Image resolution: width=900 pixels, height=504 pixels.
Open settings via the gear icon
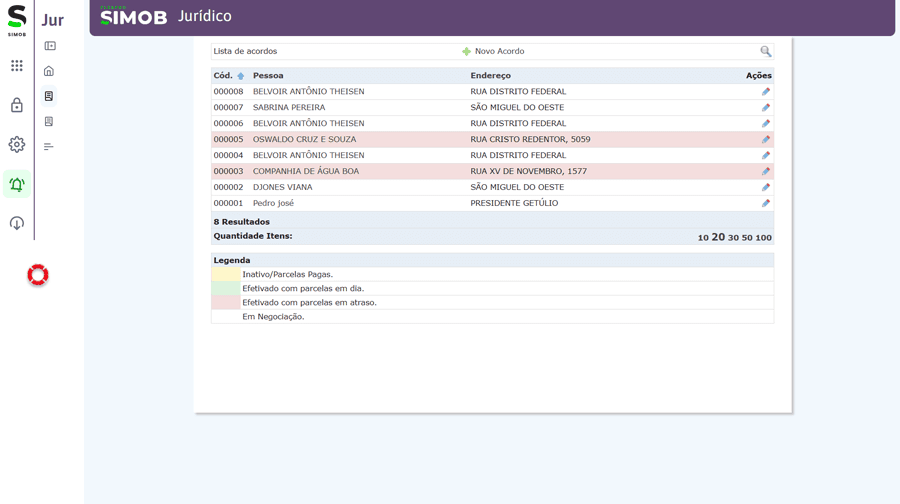click(x=17, y=145)
